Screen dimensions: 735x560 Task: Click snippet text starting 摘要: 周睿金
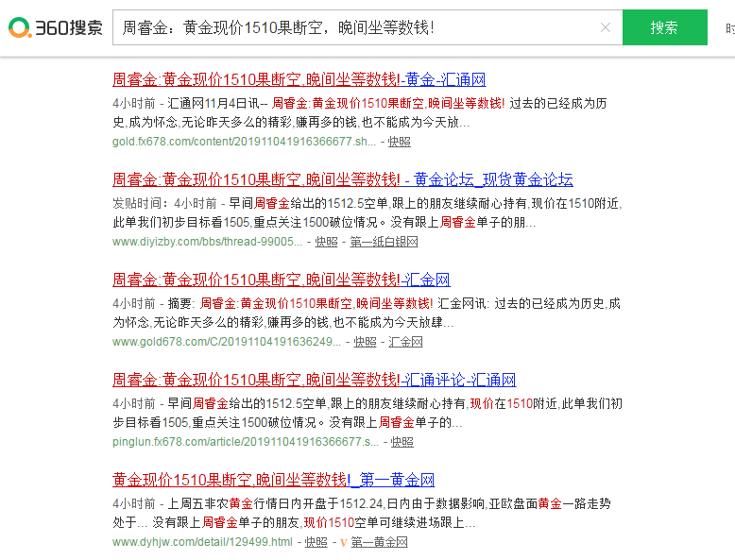(367, 313)
